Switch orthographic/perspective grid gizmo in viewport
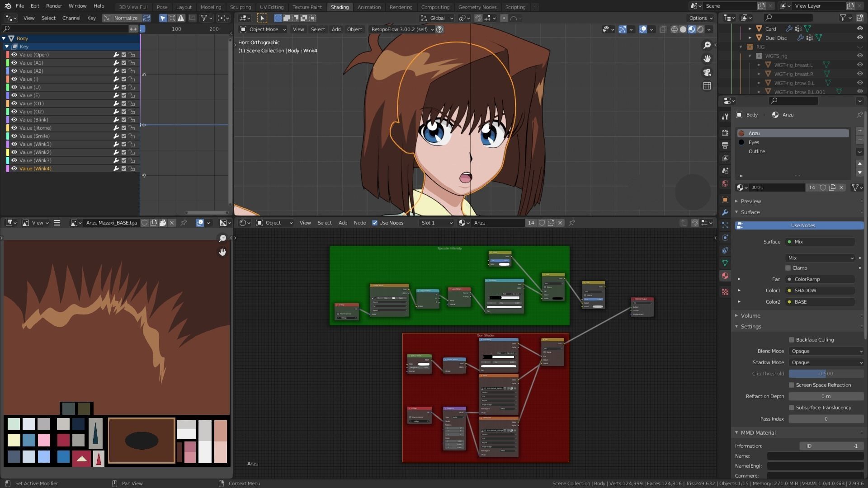 (x=707, y=86)
